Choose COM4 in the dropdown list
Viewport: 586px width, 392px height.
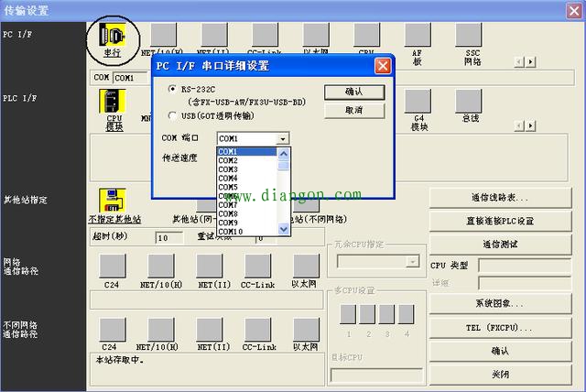click(246, 179)
